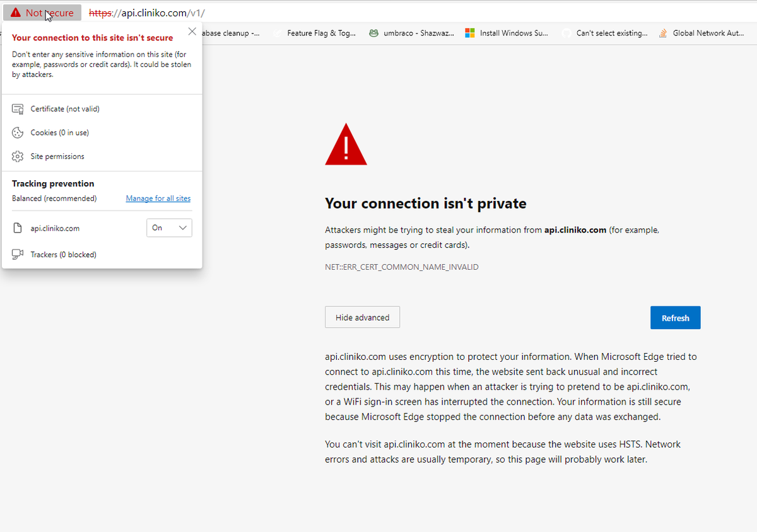Click the GitHub bookmark icon
The width and height of the screenshot is (757, 532).
566,33
